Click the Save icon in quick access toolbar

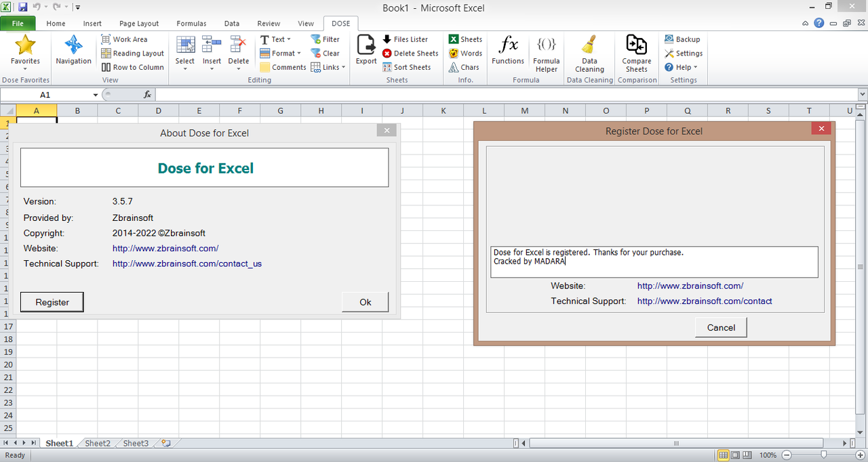coord(22,7)
